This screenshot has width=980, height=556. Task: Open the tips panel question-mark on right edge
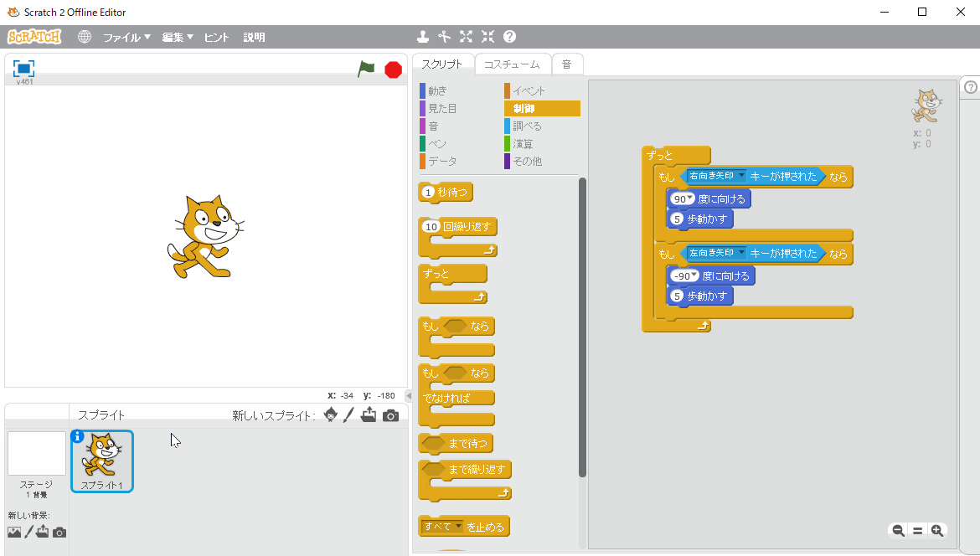(x=971, y=87)
